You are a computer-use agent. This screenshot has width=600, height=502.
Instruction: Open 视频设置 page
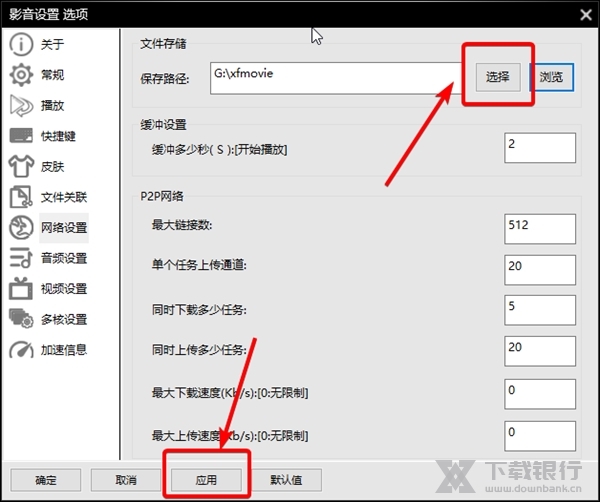point(64,288)
